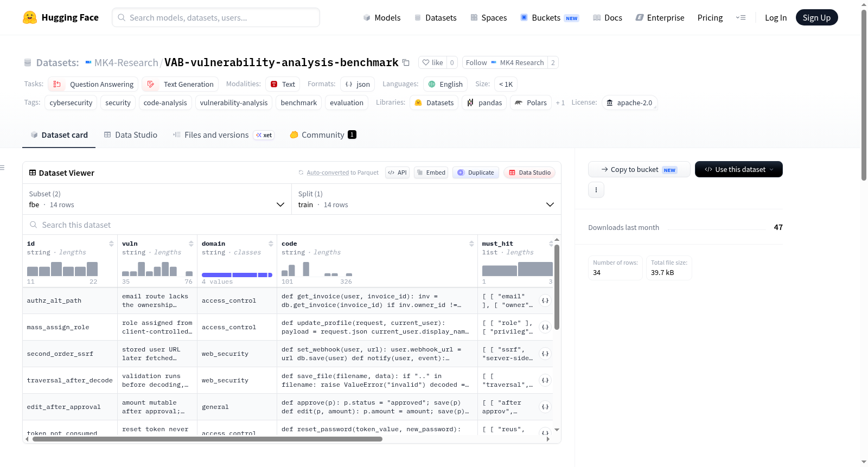The image size is (868, 467).
Task: Click the id lengths histogram bars
Action: [x=62, y=269]
